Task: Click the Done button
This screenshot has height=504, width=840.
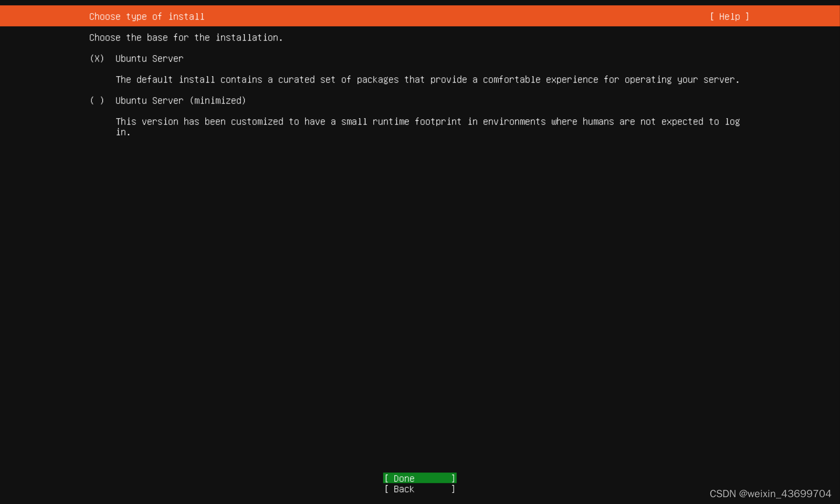Action: click(x=420, y=478)
